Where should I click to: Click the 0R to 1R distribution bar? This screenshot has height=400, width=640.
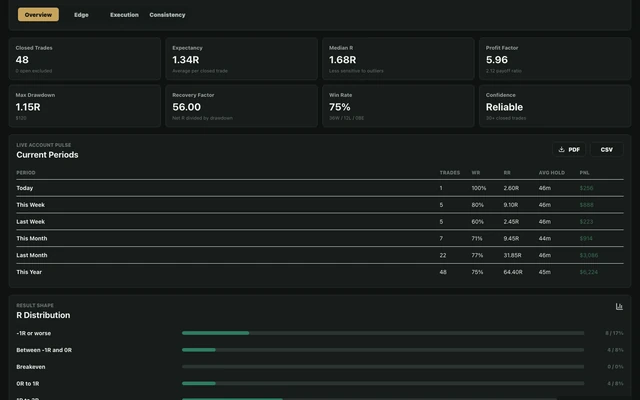(383, 383)
